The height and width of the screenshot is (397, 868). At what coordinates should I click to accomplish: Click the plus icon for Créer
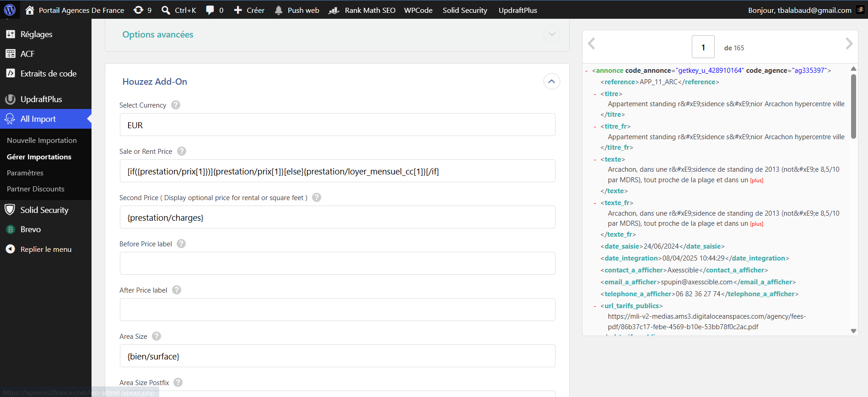(x=238, y=10)
